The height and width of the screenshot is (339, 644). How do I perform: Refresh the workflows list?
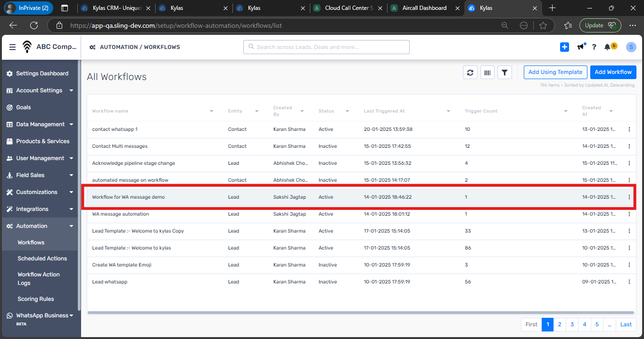pyautogui.click(x=470, y=72)
